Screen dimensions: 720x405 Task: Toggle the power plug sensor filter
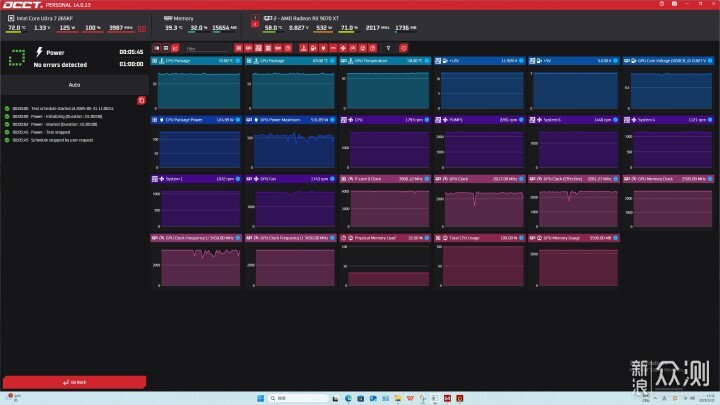(x=323, y=48)
